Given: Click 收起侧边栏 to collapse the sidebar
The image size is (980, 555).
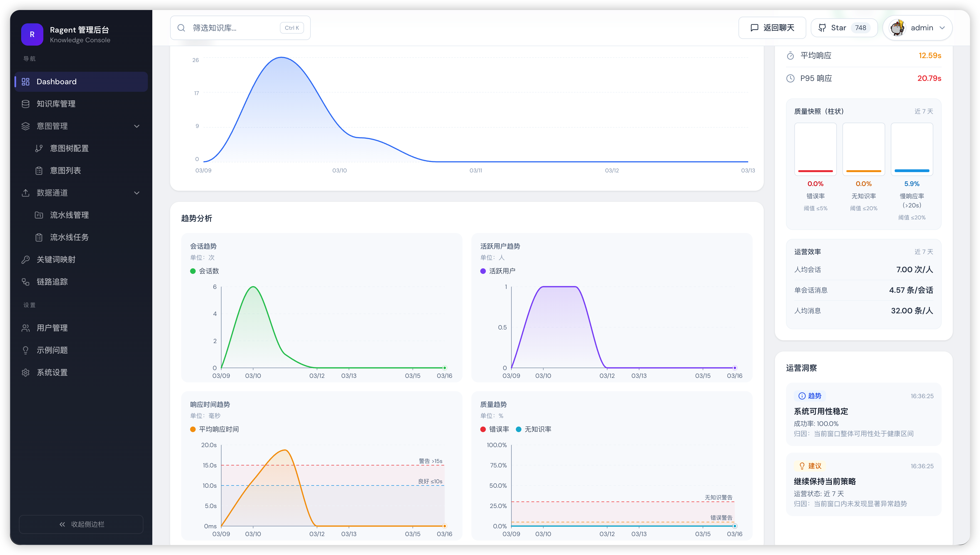Looking at the screenshot, I should [x=81, y=524].
